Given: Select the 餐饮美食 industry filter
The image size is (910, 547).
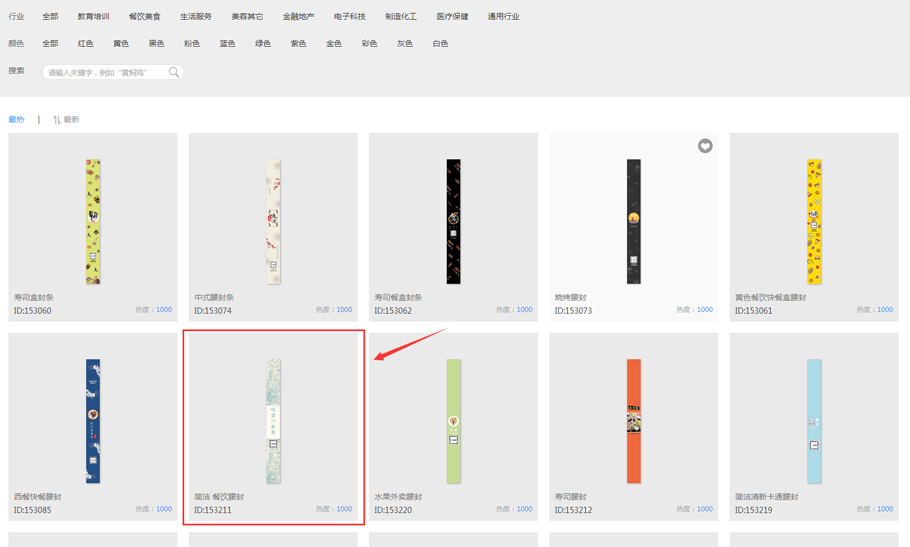Looking at the screenshot, I should (x=144, y=17).
